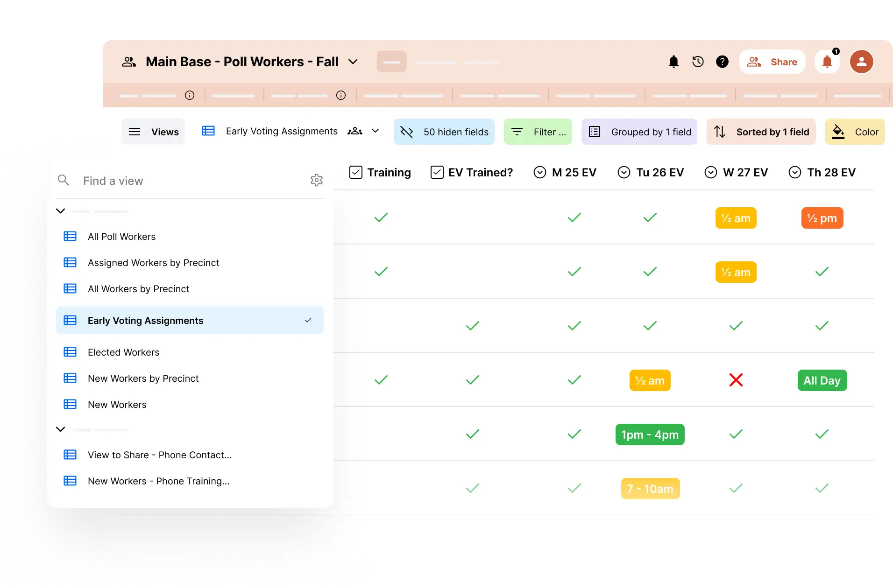Select the Elected Workers view
Image resolution: width=893 pixels, height=588 pixels.
(x=123, y=352)
